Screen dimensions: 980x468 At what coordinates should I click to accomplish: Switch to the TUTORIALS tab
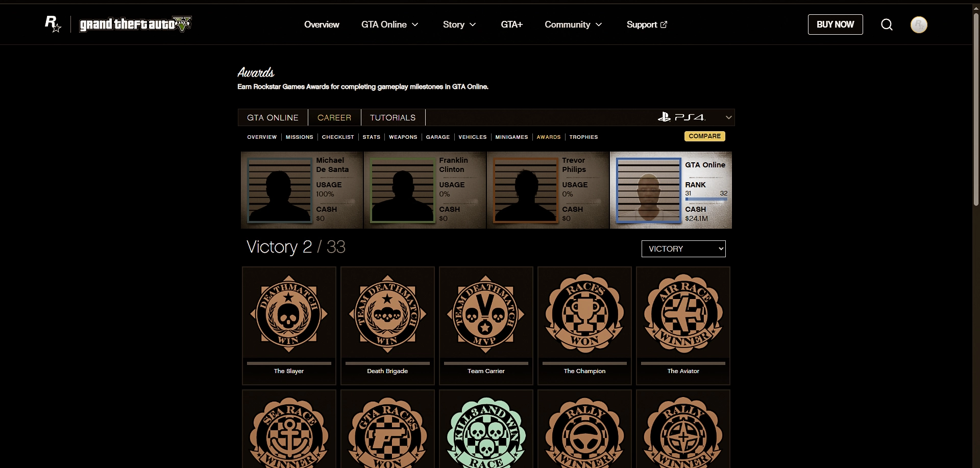coord(393,117)
